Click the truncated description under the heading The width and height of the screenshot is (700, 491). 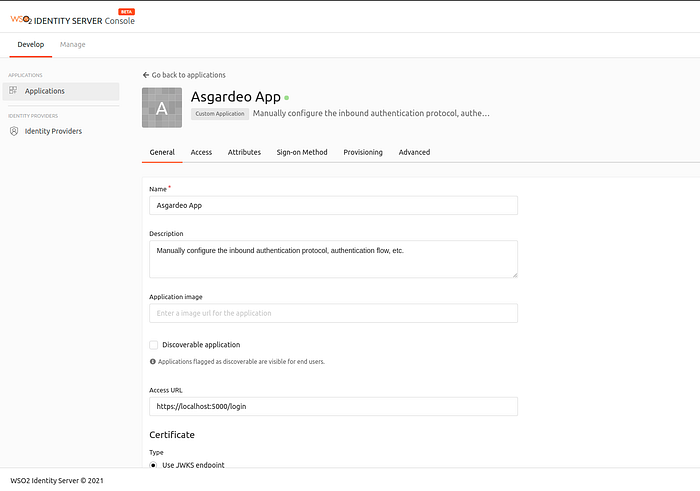(x=371, y=113)
